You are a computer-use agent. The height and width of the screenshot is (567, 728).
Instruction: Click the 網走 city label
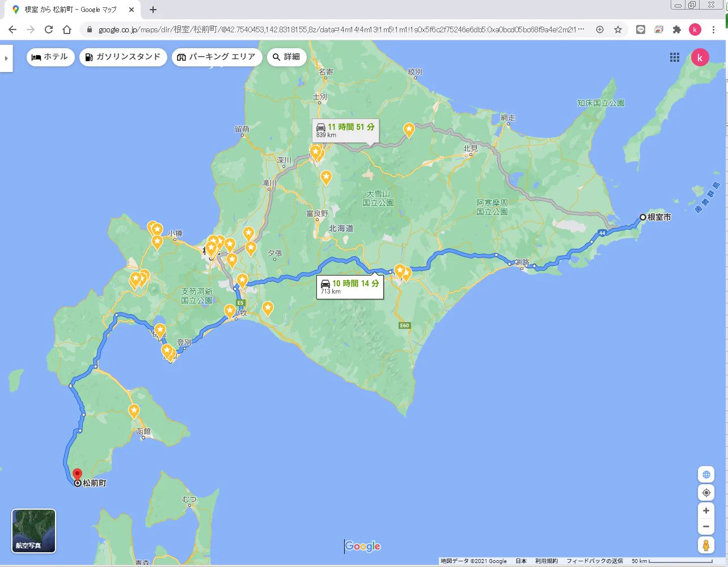point(508,118)
